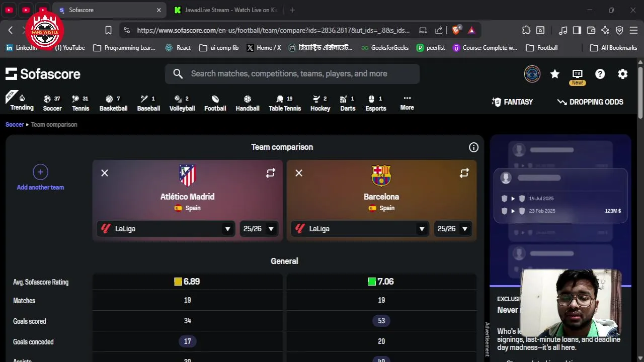Select the Soccer sport tab
This screenshot has height=362, width=644.
coord(52,103)
